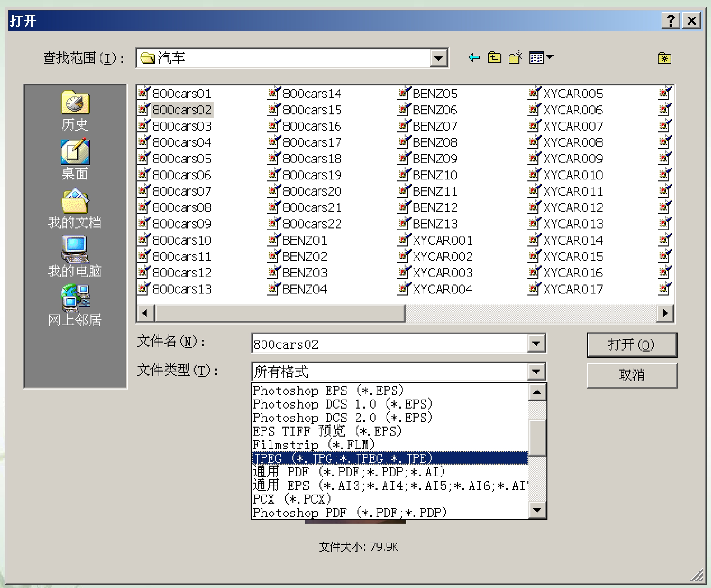Viewport: 711px width, 588px height.
Task: Expand the file name dropdown arrow
Action: (536, 344)
